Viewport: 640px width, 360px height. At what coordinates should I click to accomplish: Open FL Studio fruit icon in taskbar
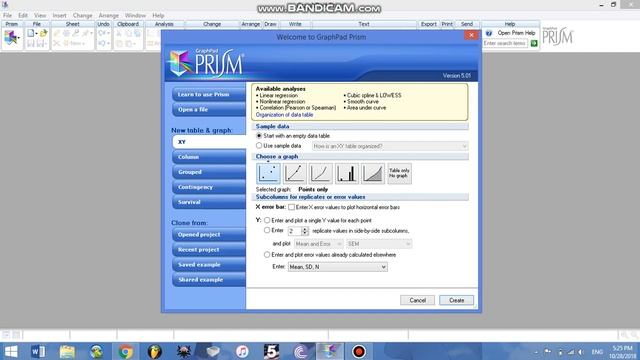click(155, 351)
